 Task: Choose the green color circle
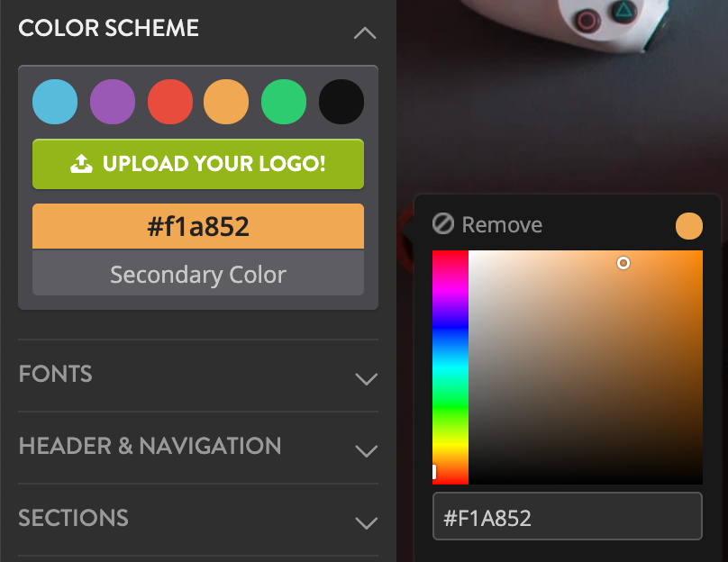(284, 101)
